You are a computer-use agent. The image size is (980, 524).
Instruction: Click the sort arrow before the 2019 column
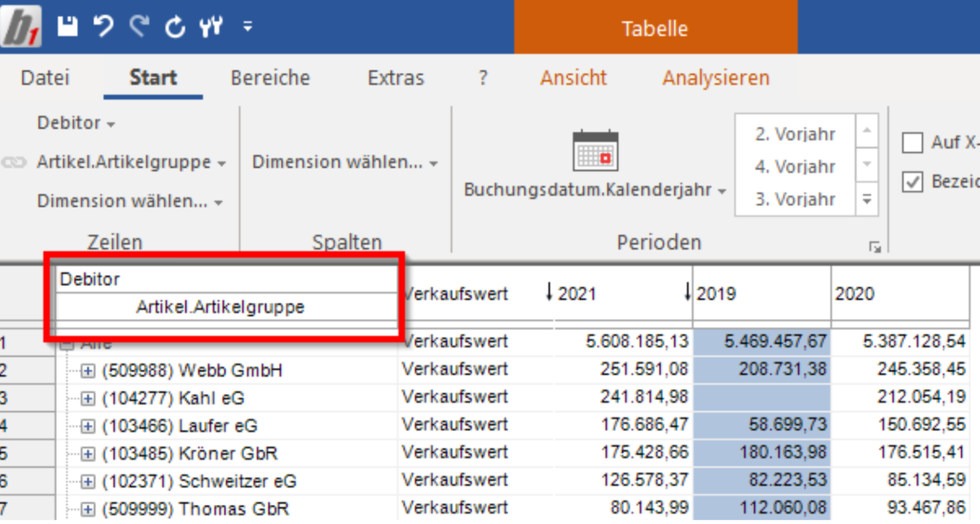(x=687, y=292)
